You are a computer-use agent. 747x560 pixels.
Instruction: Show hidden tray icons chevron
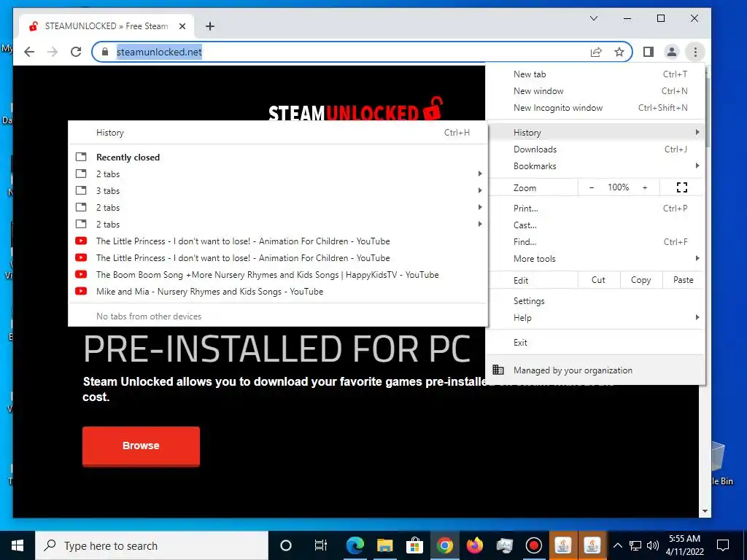click(617, 545)
